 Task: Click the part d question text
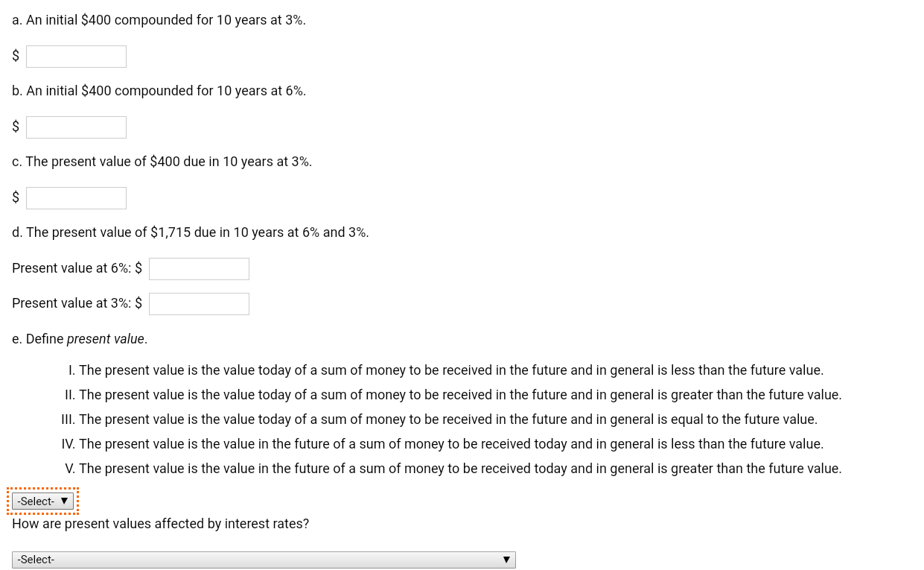190,232
